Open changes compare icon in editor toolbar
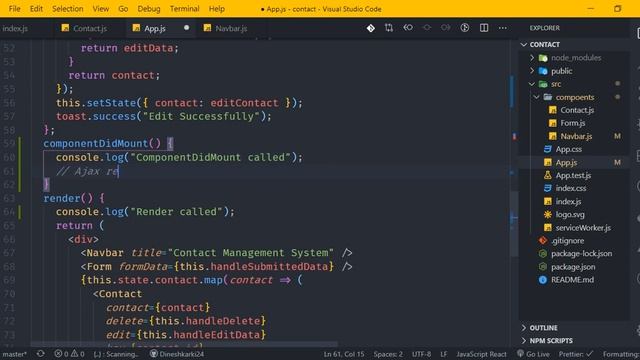This screenshot has width=640, height=360. (389, 28)
